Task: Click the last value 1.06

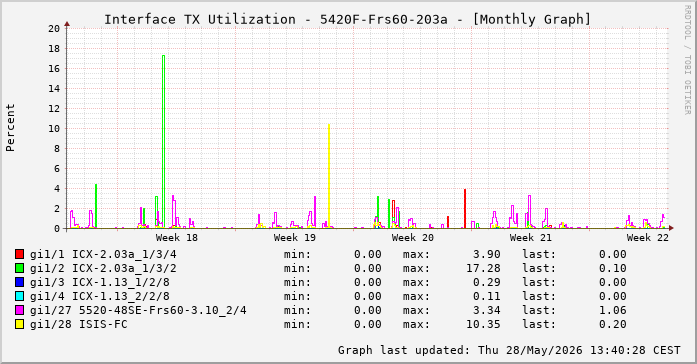Action: pyautogui.click(x=613, y=310)
